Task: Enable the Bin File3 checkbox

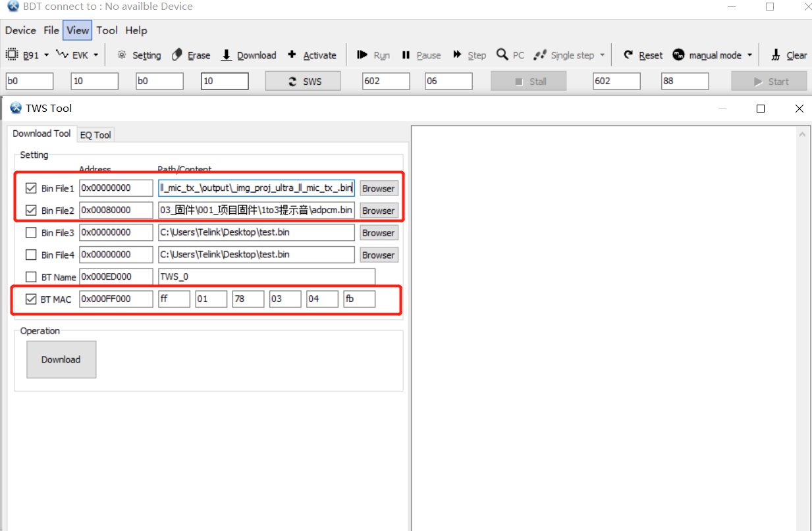Action: [x=31, y=233]
